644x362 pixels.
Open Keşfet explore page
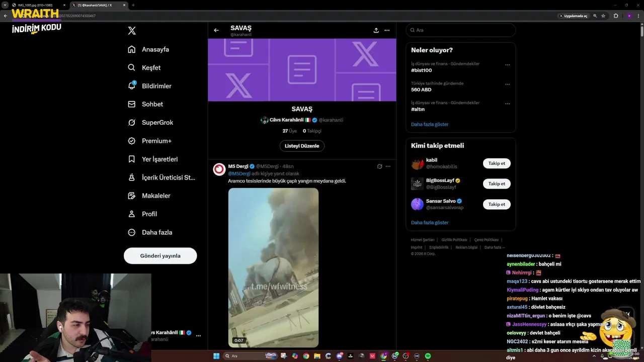click(144, 67)
